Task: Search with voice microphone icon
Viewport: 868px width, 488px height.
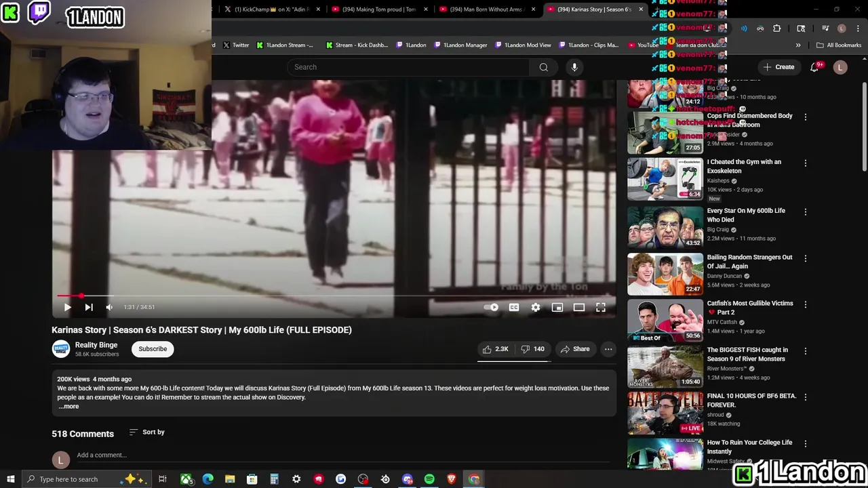Action: coord(574,67)
